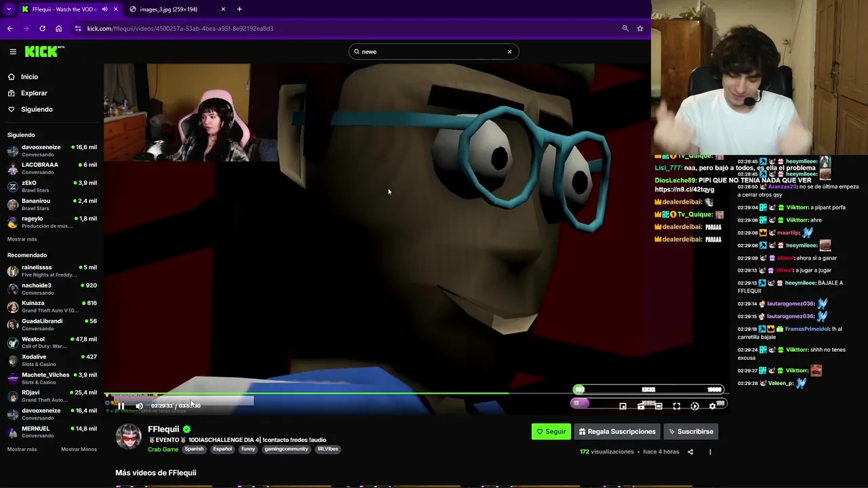Bookmark this page with the star icon
Viewport: 868px width, 488px height.
[639, 28]
